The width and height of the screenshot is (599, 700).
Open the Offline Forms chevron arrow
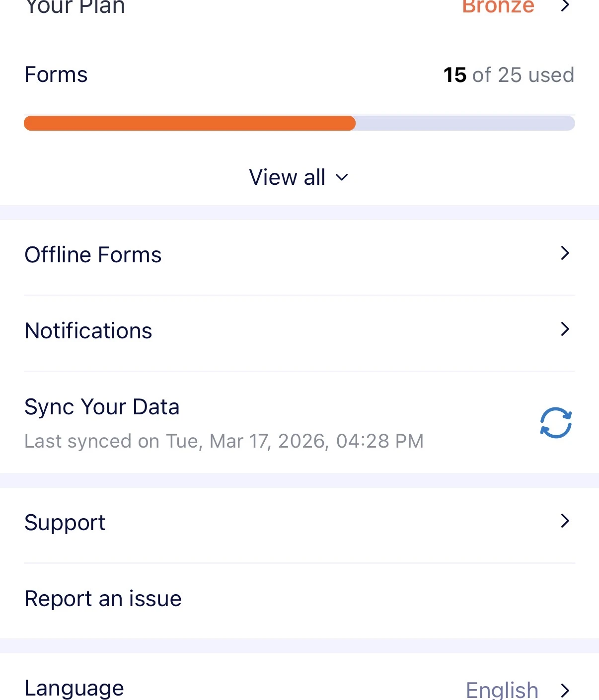[566, 253]
